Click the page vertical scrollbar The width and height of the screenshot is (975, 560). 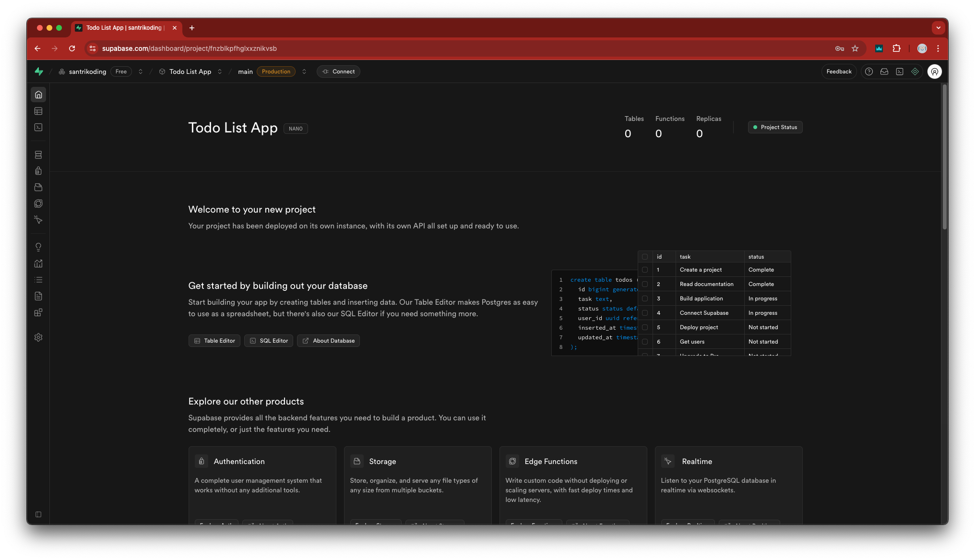[944, 157]
